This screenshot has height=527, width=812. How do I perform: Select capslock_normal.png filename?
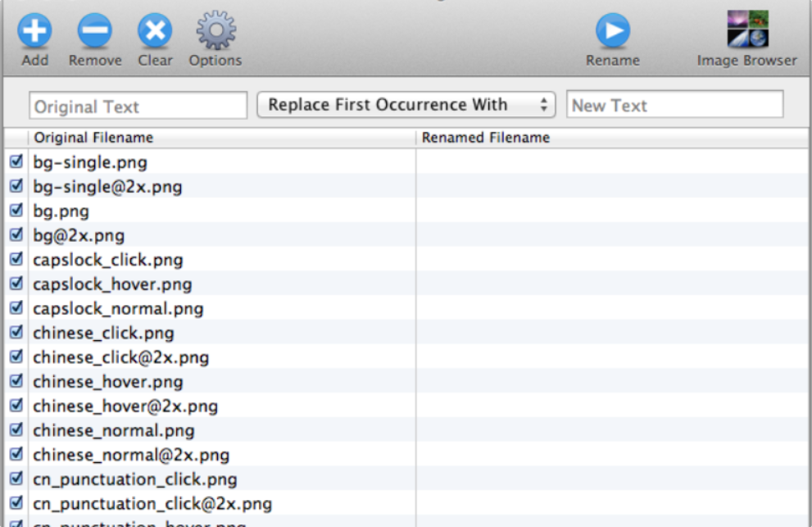tap(118, 309)
